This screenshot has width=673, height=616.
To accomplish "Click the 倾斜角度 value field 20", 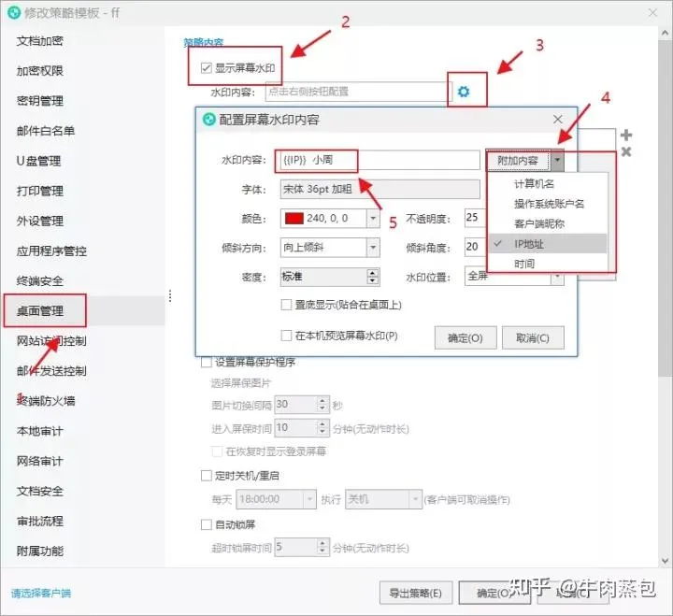I will (476, 247).
